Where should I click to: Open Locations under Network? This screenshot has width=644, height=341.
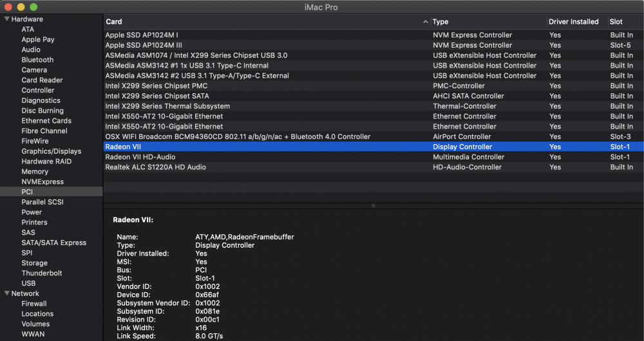(37, 314)
